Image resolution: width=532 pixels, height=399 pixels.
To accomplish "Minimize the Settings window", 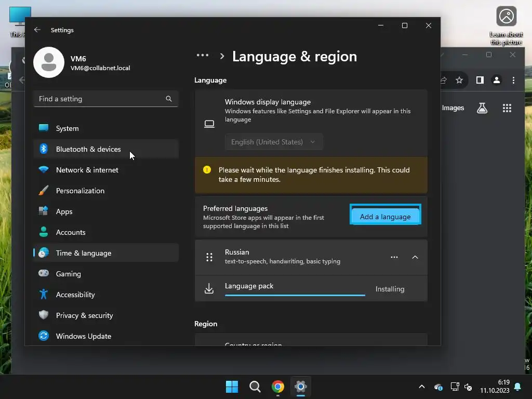I will pyautogui.click(x=381, y=25).
